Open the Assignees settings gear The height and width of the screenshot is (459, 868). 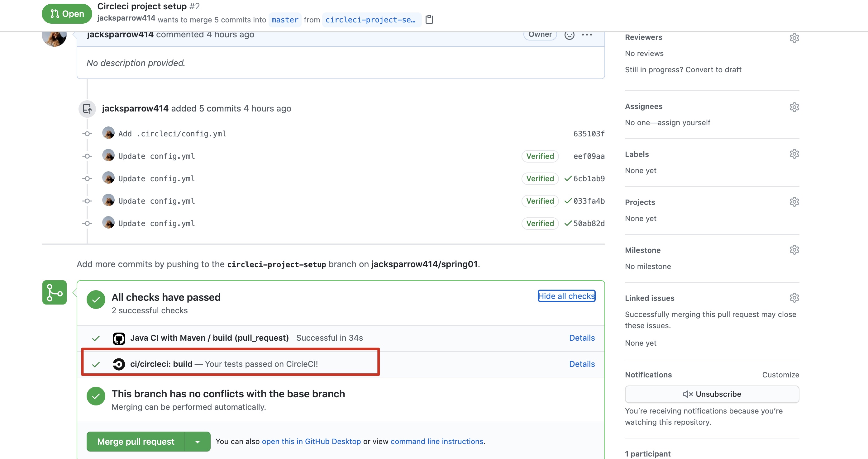tap(794, 107)
